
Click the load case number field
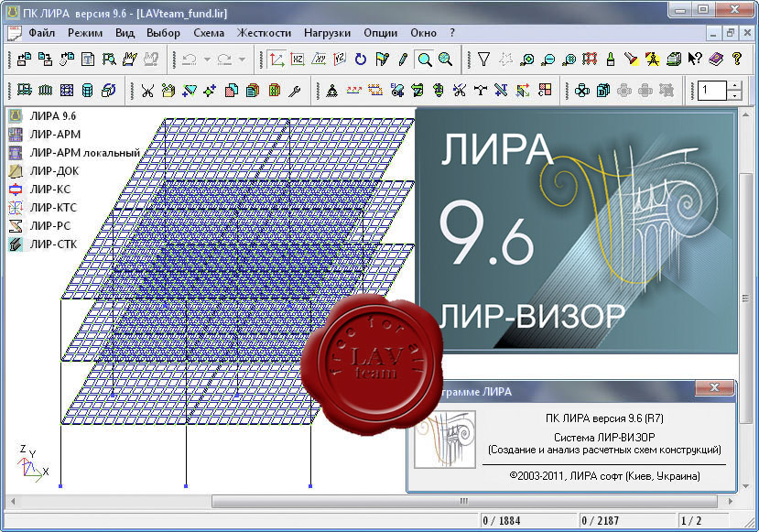coord(712,91)
